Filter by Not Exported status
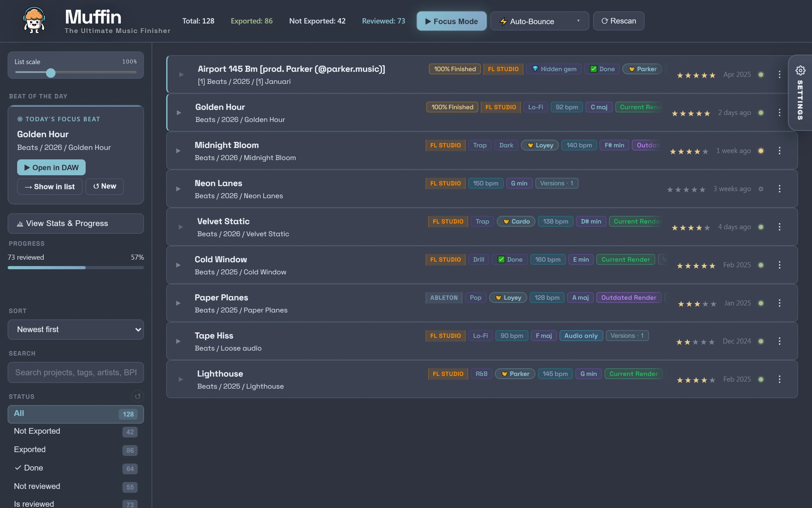Viewport: 812px width, 508px height. click(x=76, y=431)
